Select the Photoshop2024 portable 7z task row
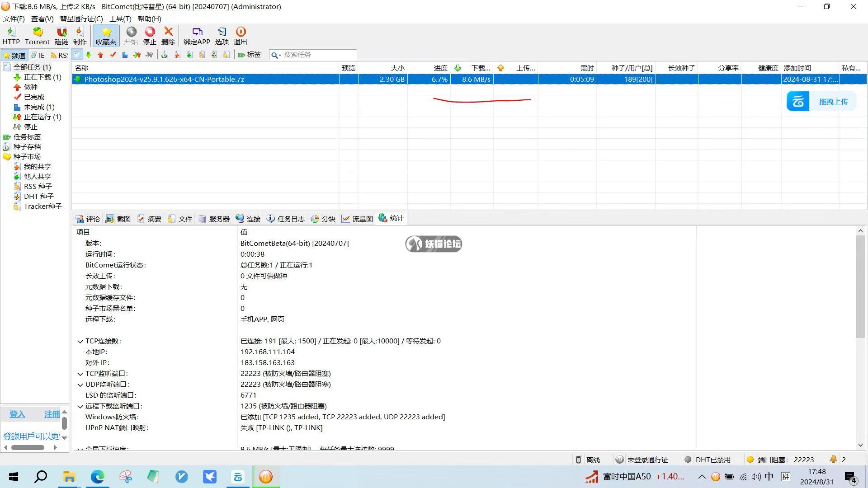 [x=469, y=79]
